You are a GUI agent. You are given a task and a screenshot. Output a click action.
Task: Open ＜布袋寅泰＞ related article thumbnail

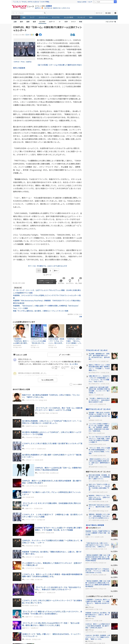(x=21, y=331)
